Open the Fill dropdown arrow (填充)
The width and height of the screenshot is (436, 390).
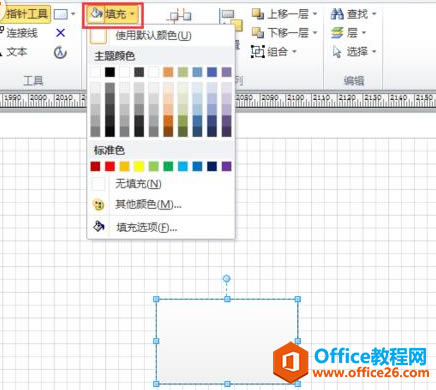click(132, 14)
